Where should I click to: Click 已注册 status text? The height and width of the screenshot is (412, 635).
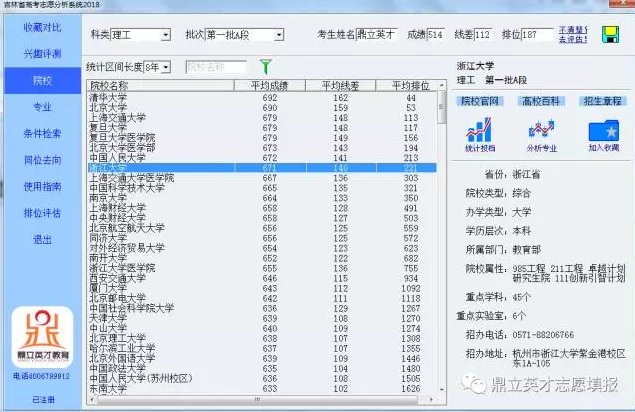pos(43,400)
